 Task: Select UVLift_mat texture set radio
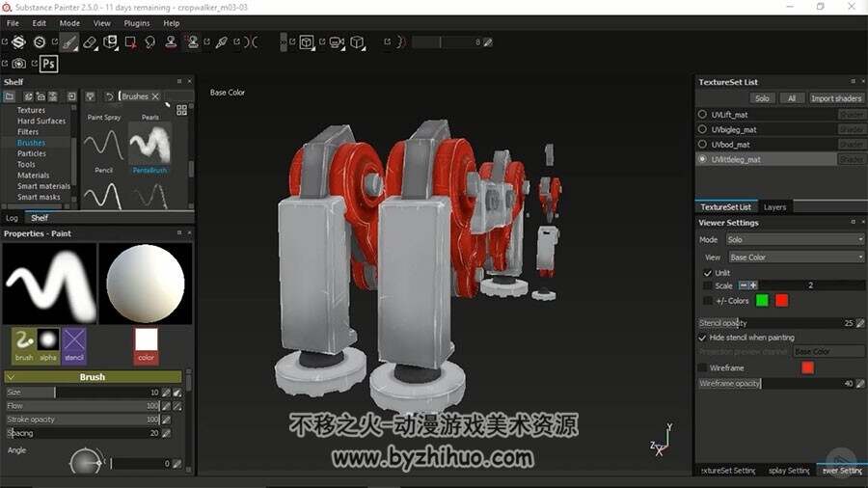click(x=702, y=114)
